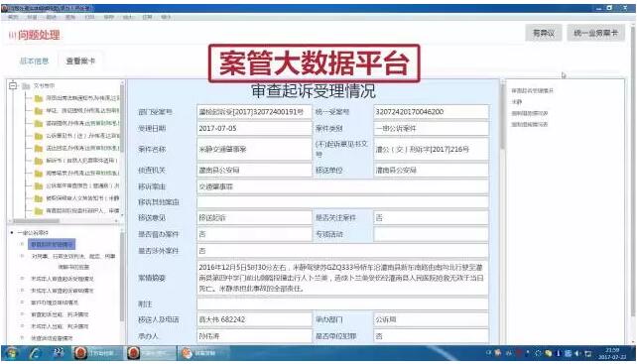637x364 pixels.
Task: Collapse the 文书卷宗 root tree node
Action: [x=14, y=85]
